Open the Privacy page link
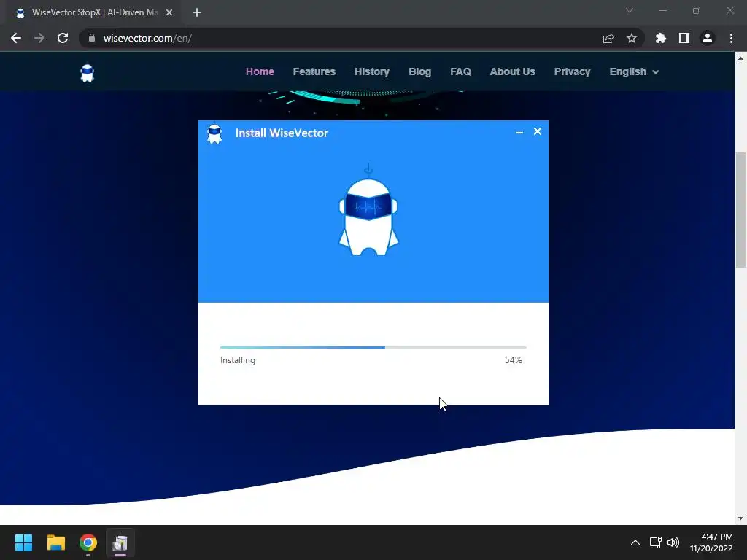The width and height of the screenshot is (747, 560). pos(572,71)
